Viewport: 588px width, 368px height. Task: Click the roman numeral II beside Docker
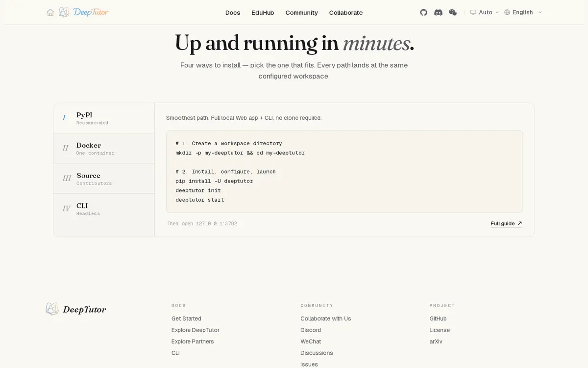pos(65,148)
